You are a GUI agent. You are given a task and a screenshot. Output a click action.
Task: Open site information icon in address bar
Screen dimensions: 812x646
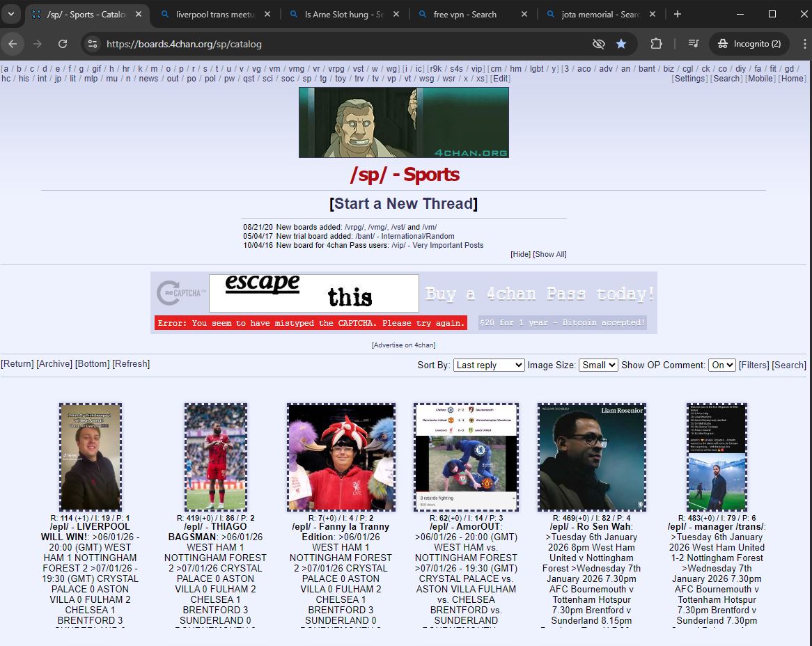[93, 44]
